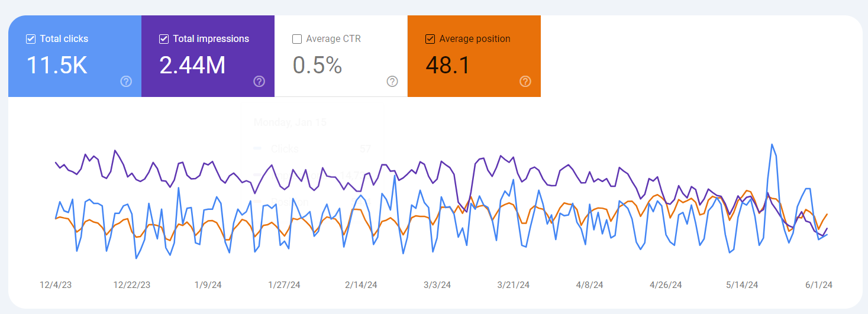
Task: Select the 5/14/24 date on the timeline
Action: pyautogui.click(x=742, y=285)
